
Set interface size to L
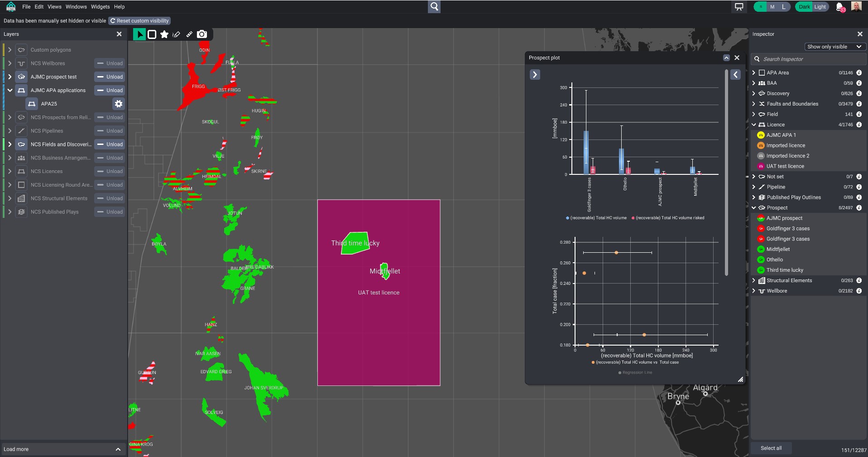tap(784, 7)
